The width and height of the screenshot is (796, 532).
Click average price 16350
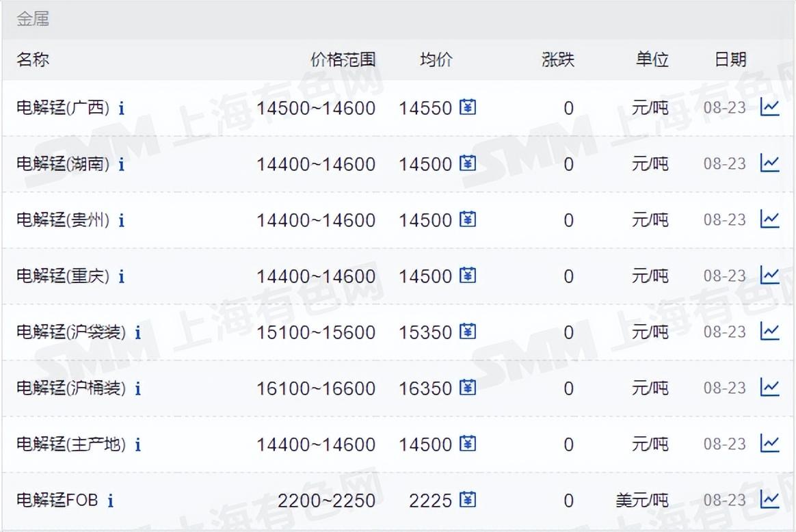pos(425,389)
